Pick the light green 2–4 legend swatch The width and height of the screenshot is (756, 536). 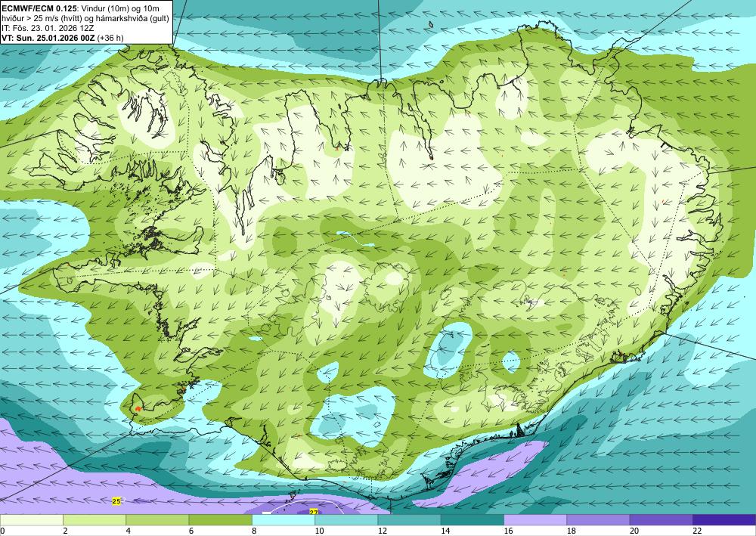[94, 520]
